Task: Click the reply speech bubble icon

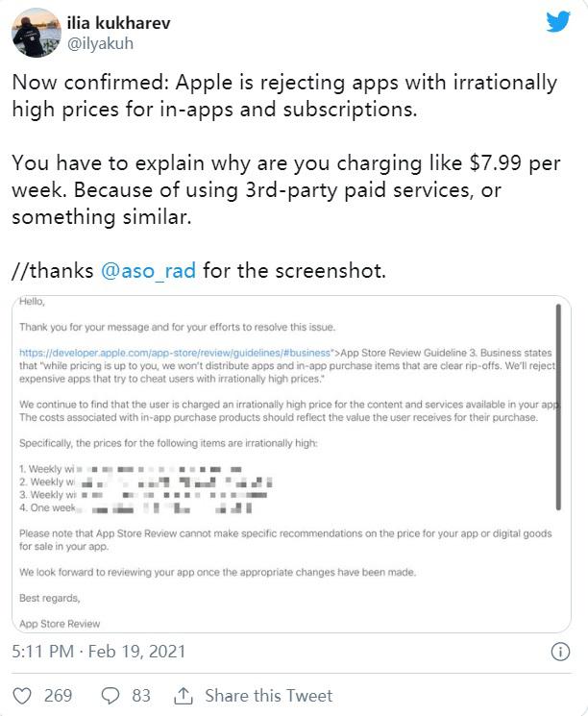Action: pos(110,695)
